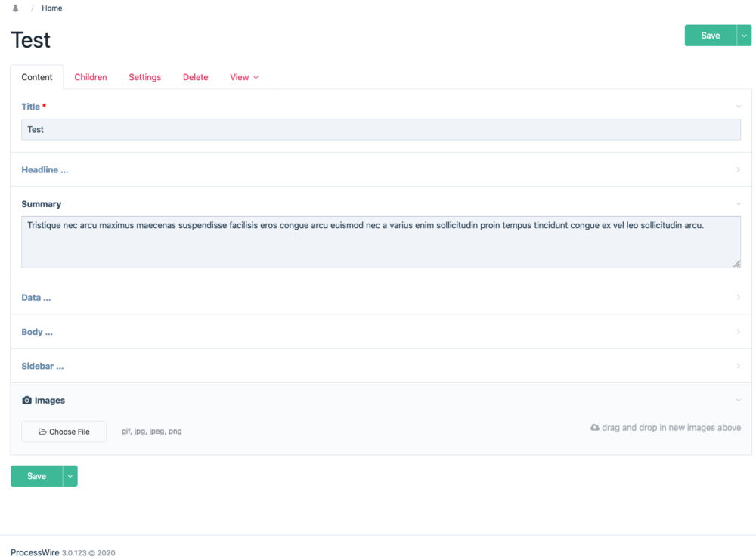The image size is (756, 560).
Task: Click the tree icon in breadcrumb
Action: [15, 8]
